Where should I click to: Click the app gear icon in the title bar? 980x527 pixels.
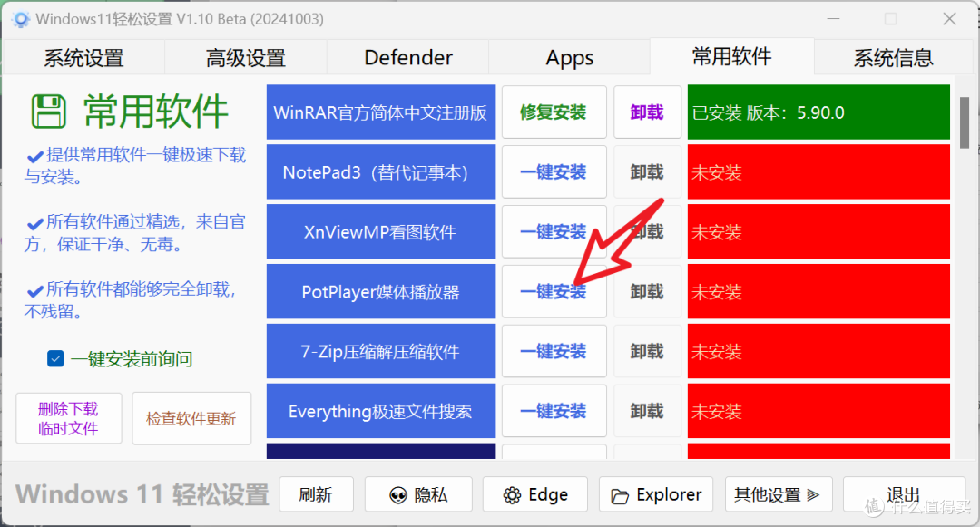point(21,19)
